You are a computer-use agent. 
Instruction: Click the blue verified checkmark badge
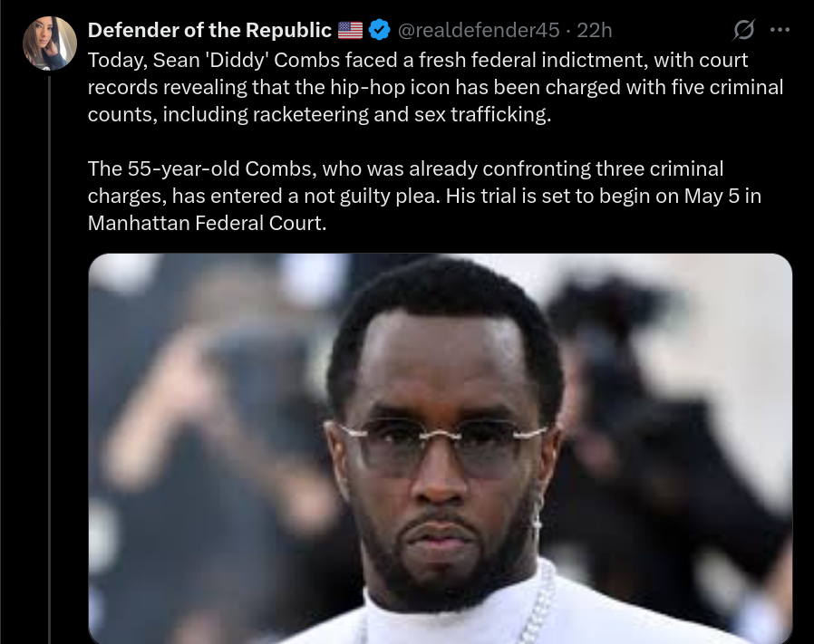380,30
